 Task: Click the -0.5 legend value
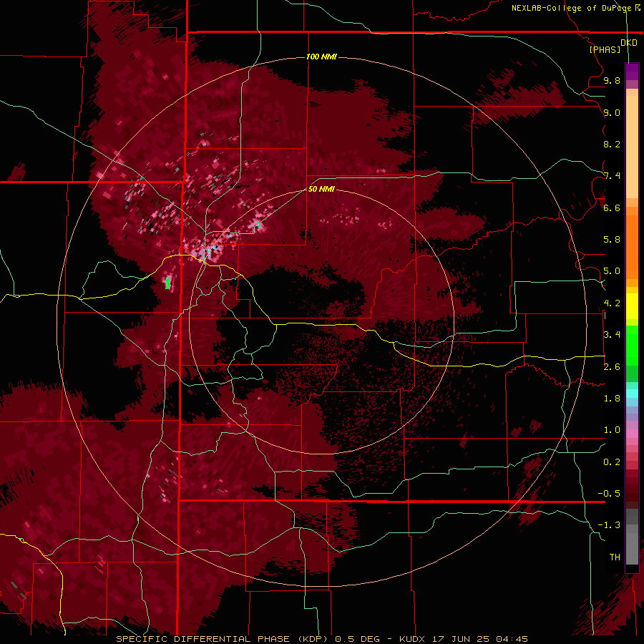click(609, 494)
